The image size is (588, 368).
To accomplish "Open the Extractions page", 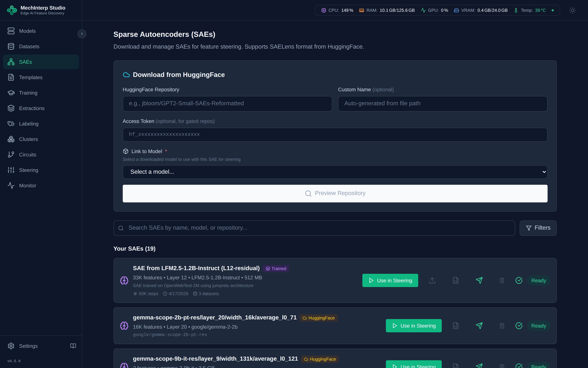I will [41, 108].
